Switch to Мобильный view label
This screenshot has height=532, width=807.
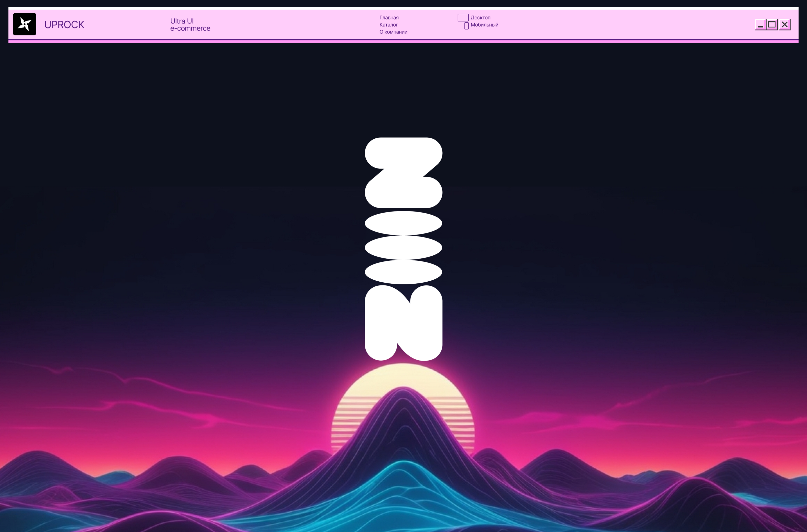(484, 25)
